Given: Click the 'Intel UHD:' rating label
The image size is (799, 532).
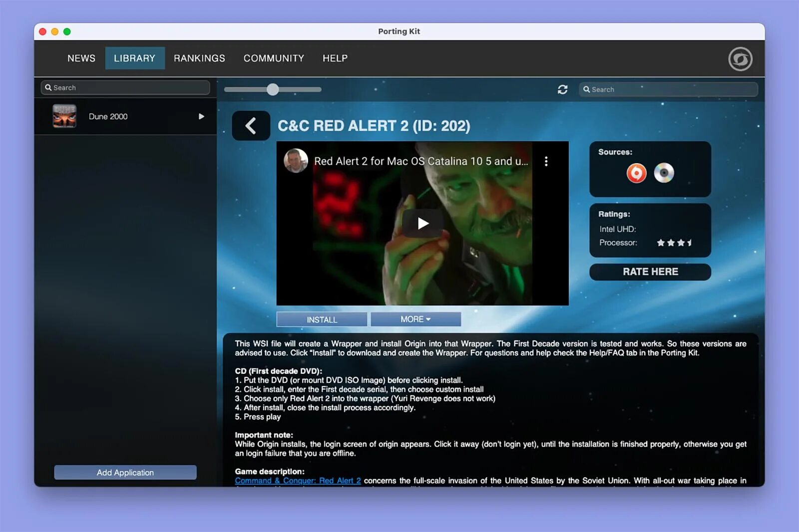Looking at the screenshot, I should tap(618, 229).
